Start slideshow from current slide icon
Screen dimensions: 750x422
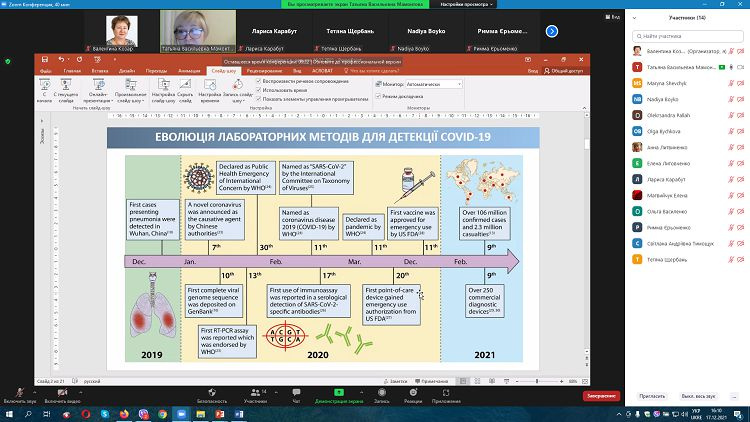click(66, 85)
